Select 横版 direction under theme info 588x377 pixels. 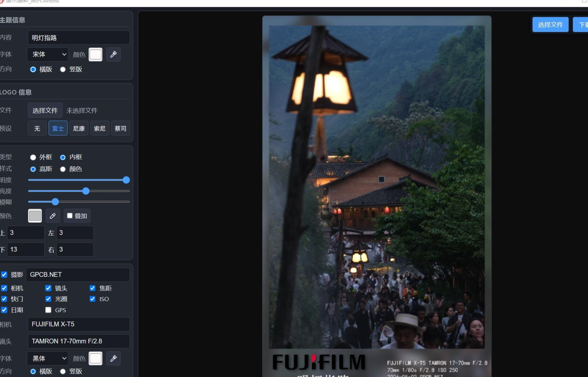tap(33, 69)
